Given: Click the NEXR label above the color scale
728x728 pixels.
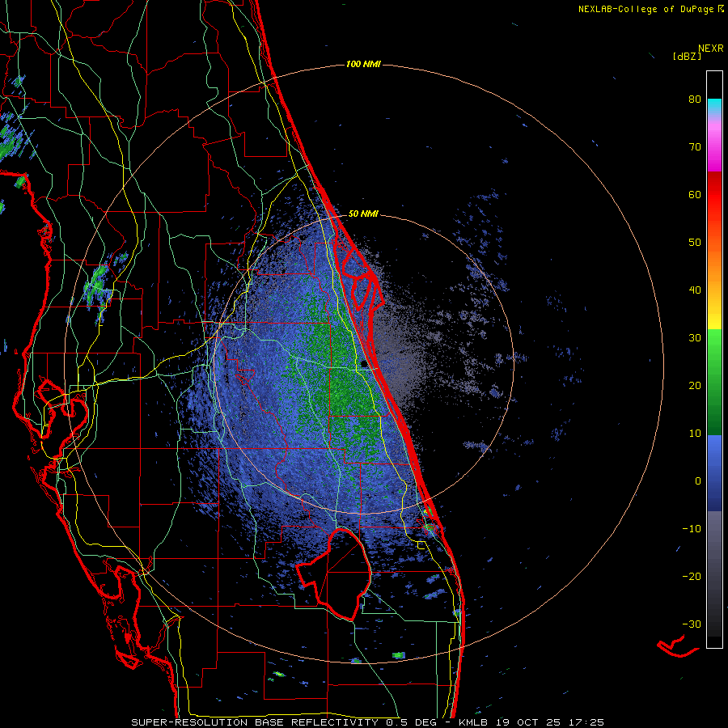Looking at the screenshot, I should click(x=711, y=49).
